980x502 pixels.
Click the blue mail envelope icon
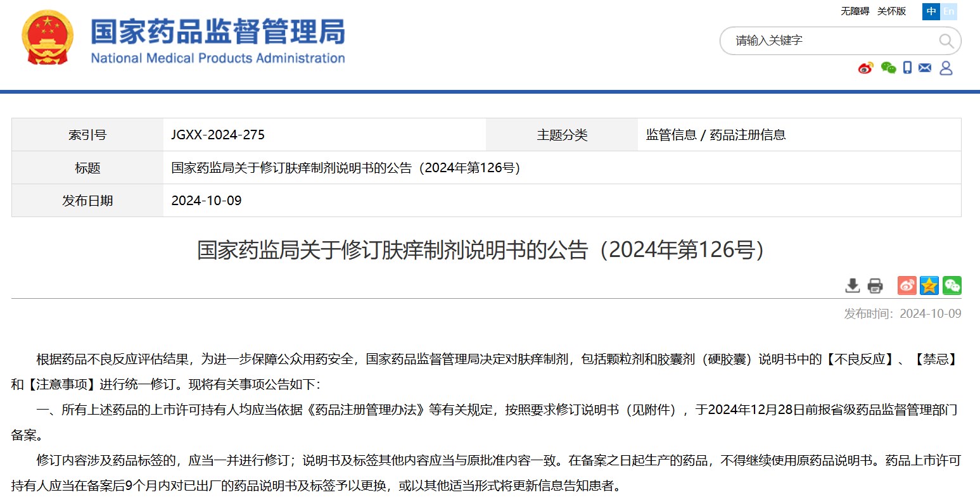point(925,68)
